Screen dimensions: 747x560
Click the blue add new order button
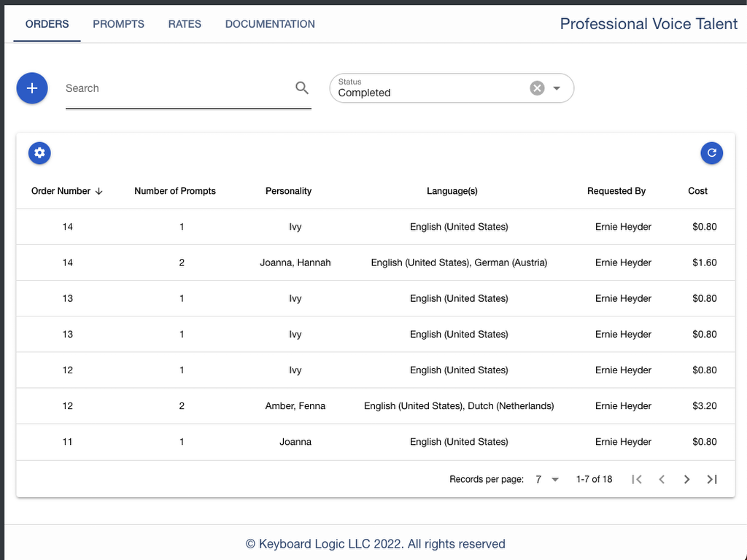tap(32, 88)
